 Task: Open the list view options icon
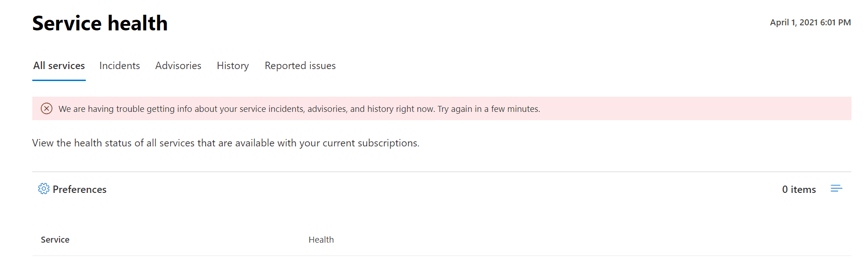click(837, 189)
